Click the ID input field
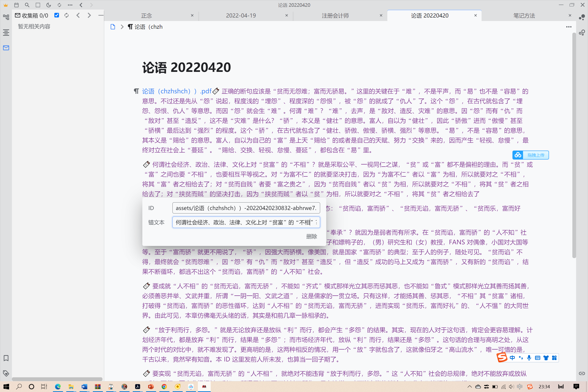The height and width of the screenshot is (392, 588). [x=246, y=208]
